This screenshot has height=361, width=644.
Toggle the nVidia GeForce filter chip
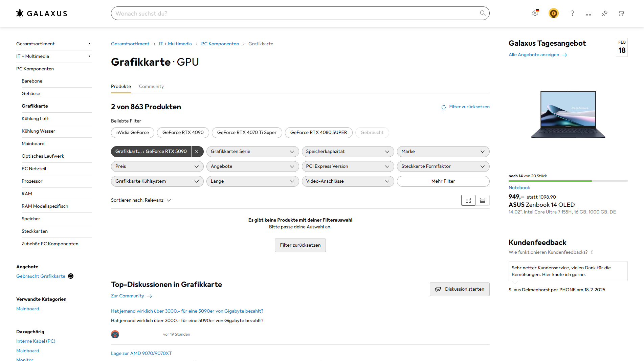[x=133, y=133]
